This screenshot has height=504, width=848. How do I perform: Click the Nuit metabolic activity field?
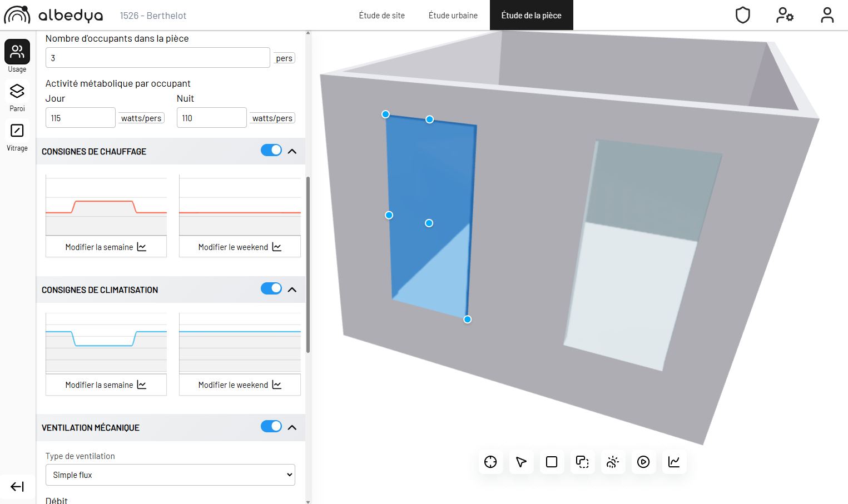(x=212, y=118)
